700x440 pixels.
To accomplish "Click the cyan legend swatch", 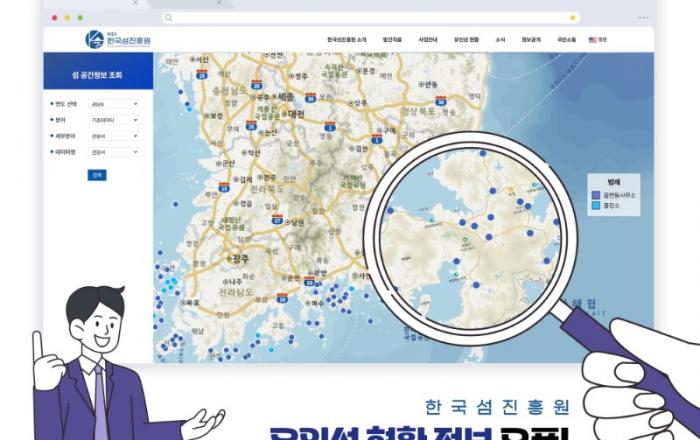I will click(x=596, y=206).
